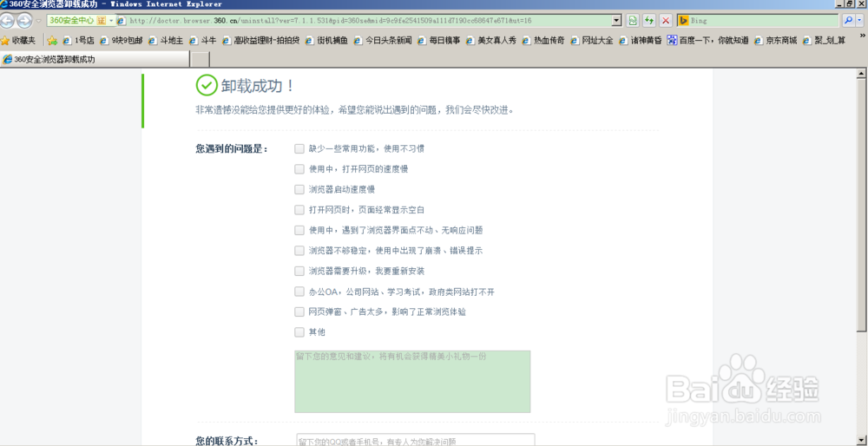868x446 pixels.
Task: Open the 高收益理财-拍拍贷 bookmark
Action: point(261,40)
